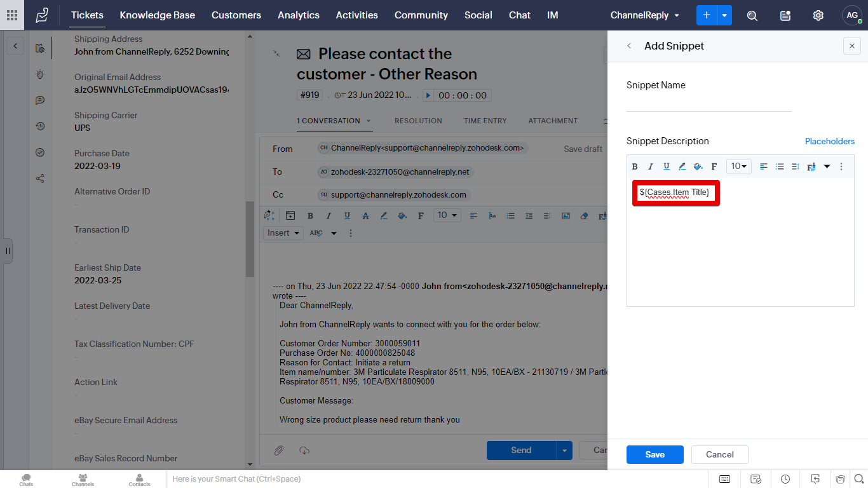This screenshot has width=868, height=488.
Task: Apply italic in the reply editor toolbar
Action: (329, 216)
